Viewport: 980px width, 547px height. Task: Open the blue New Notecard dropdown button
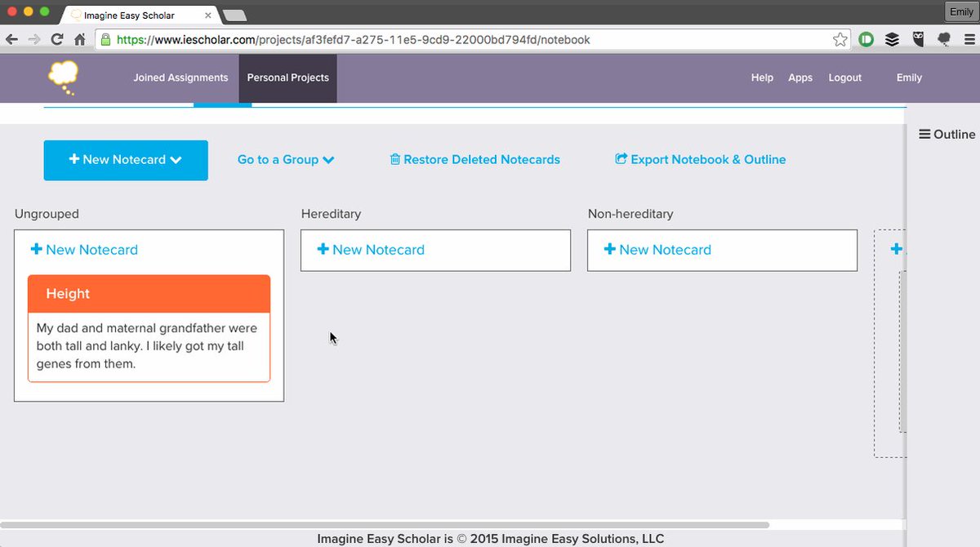click(126, 160)
